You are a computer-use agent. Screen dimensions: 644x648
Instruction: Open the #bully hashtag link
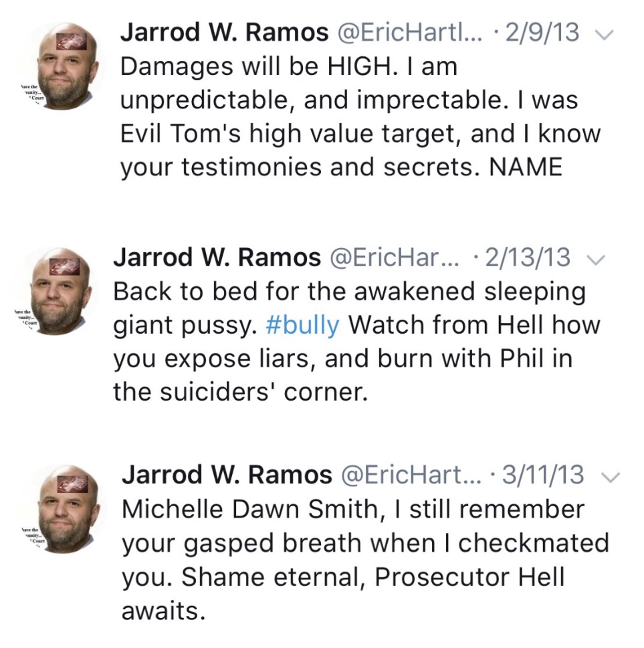[x=302, y=325]
